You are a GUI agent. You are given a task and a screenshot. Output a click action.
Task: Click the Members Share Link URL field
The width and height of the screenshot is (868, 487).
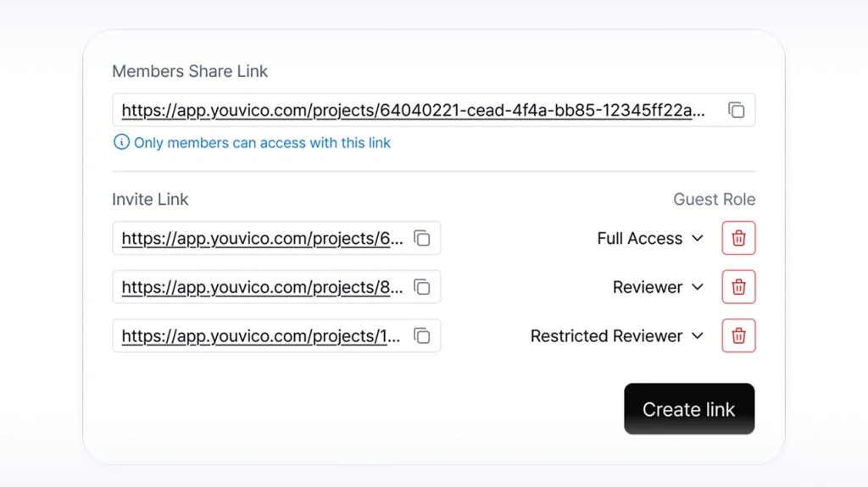click(413, 110)
